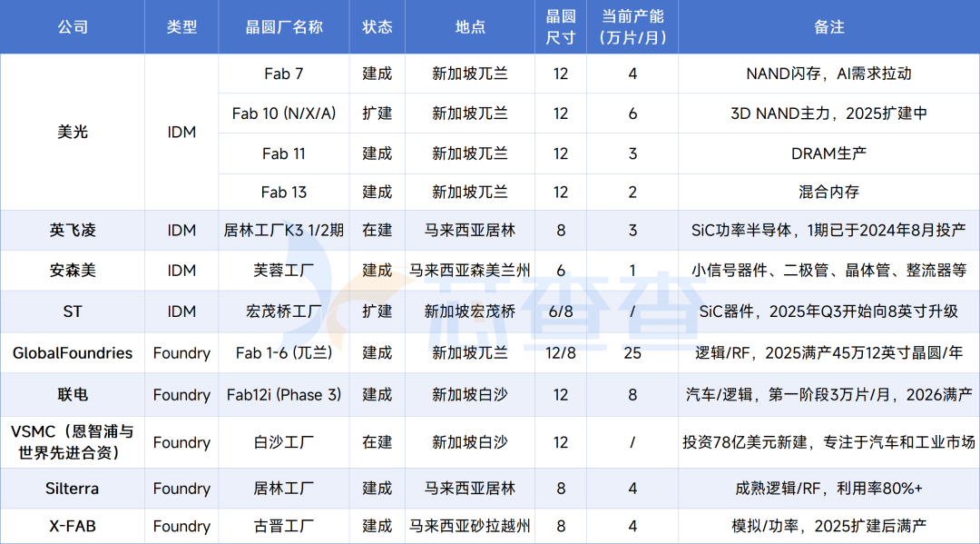The width and height of the screenshot is (980, 544).
Task: Click the 新加坡兀兰 location in Fab 13 row
Action: coord(470,192)
